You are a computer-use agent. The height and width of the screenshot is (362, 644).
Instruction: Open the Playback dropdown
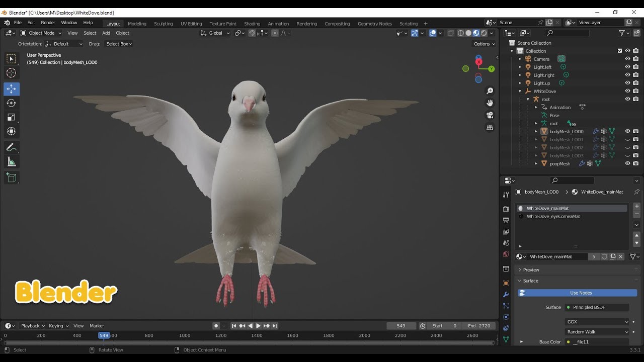pos(33,326)
